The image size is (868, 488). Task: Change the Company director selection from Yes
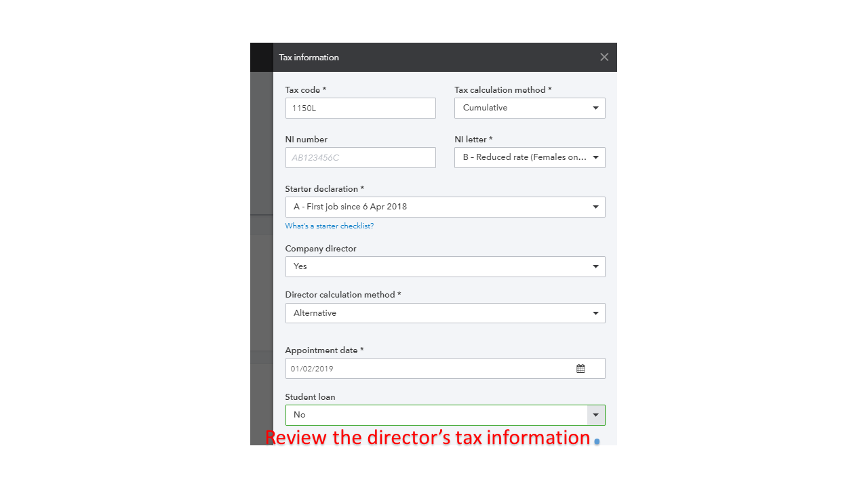point(445,266)
